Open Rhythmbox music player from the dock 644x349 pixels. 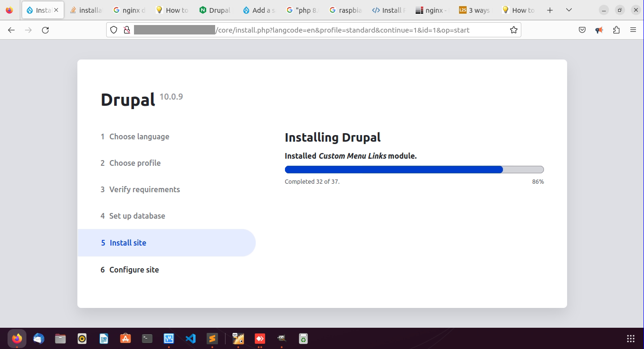[x=82, y=339]
